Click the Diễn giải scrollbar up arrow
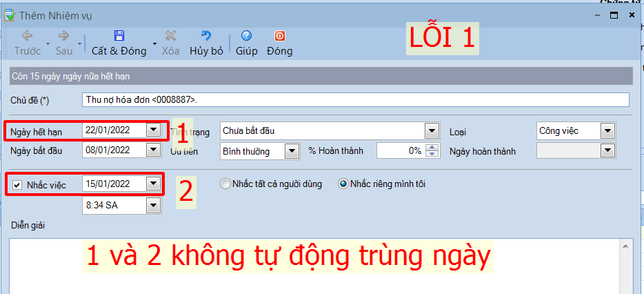The image size is (644, 294). click(625, 246)
